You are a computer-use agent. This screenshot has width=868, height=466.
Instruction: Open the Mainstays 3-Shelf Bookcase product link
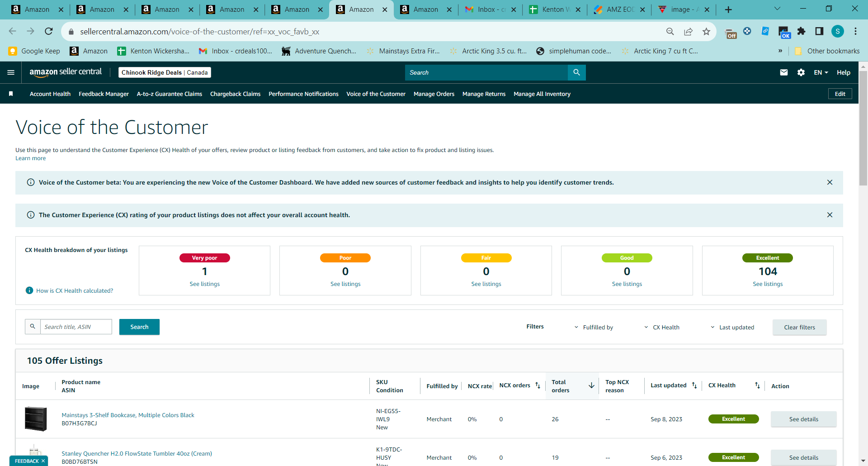128,415
